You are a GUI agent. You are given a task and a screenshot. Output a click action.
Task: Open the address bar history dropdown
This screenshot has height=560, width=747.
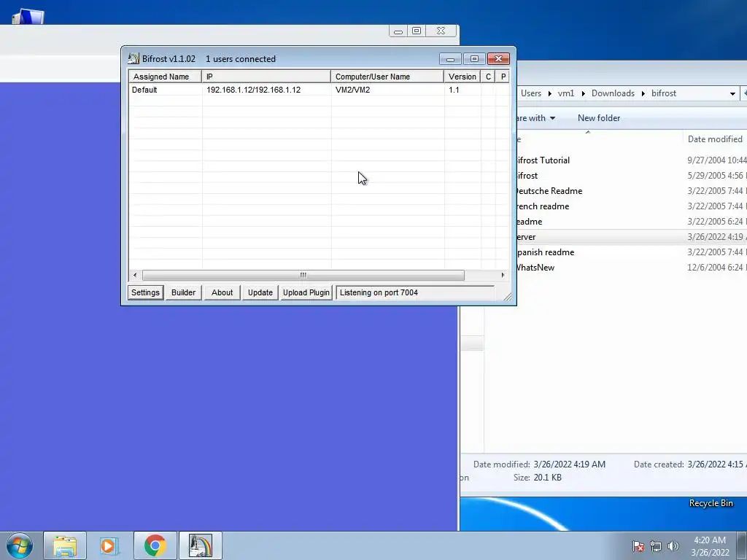point(732,94)
